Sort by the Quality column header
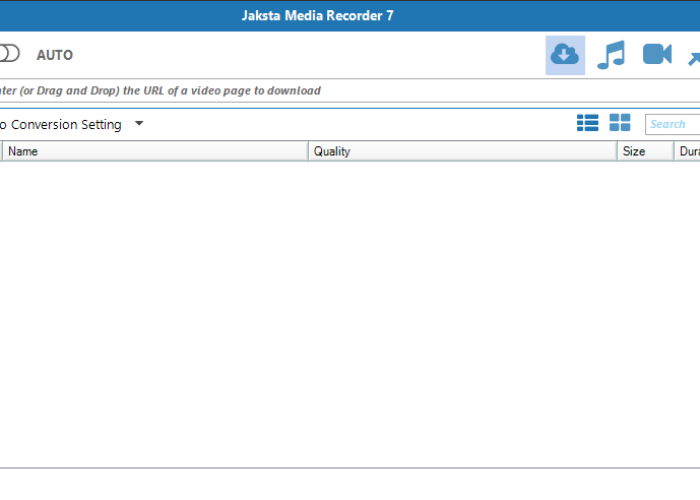 point(462,151)
